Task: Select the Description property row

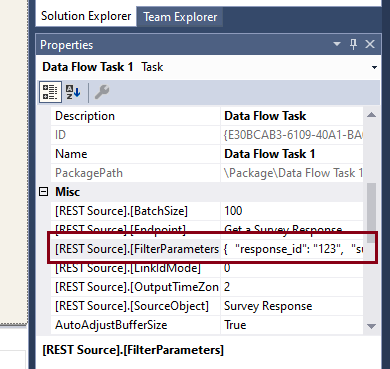Action: point(207,116)
